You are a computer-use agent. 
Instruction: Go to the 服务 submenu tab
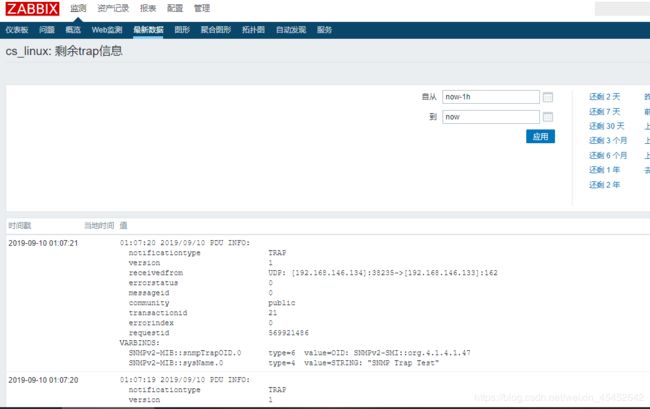324,30
